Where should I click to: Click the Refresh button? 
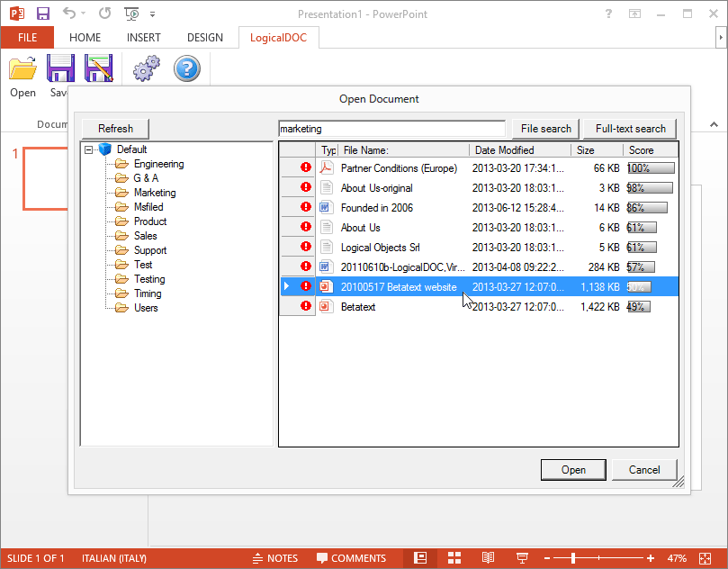(115, 129)
